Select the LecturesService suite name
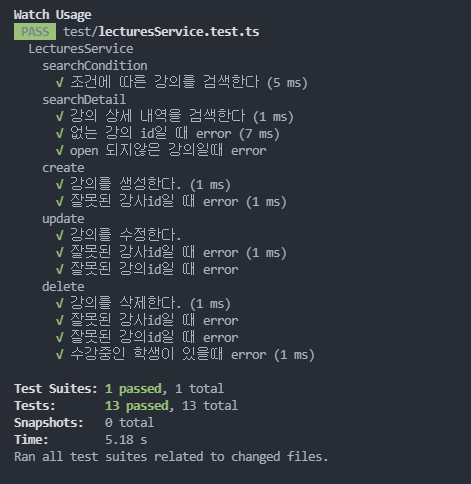Screen dimensions: 471x484 click(x=81, y=49)
